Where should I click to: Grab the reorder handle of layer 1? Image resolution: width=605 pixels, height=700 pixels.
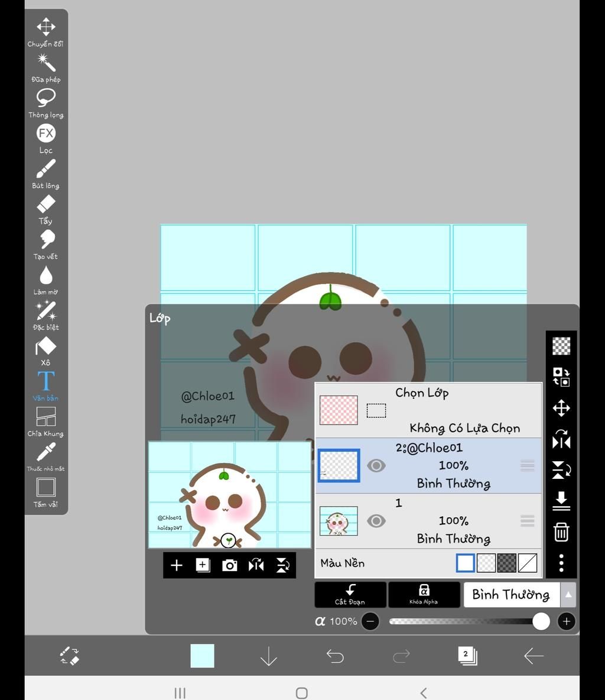(528, 521)
